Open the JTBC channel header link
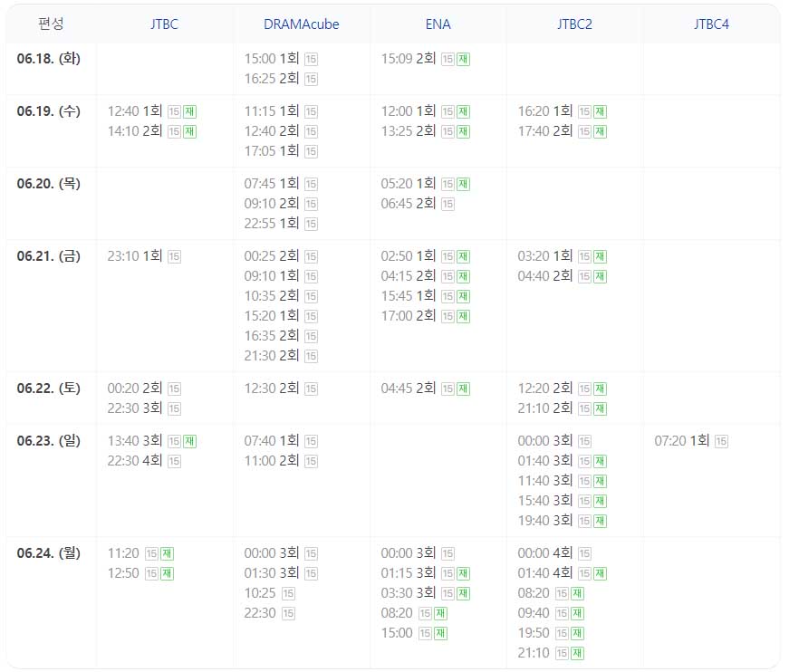The image size is (789, 672). click(x=164, y=24)
